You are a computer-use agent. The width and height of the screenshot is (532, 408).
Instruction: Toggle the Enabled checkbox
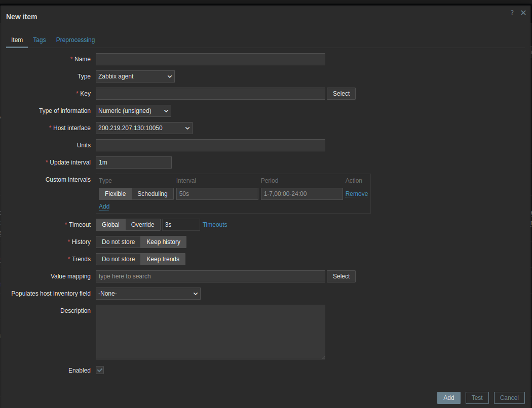coord(100,371)
